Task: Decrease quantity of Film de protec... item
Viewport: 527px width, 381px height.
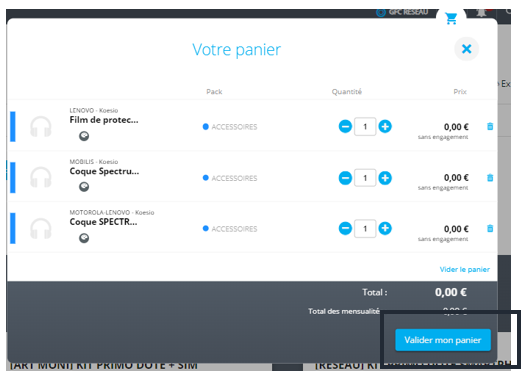Action: (x=345, y=127)
